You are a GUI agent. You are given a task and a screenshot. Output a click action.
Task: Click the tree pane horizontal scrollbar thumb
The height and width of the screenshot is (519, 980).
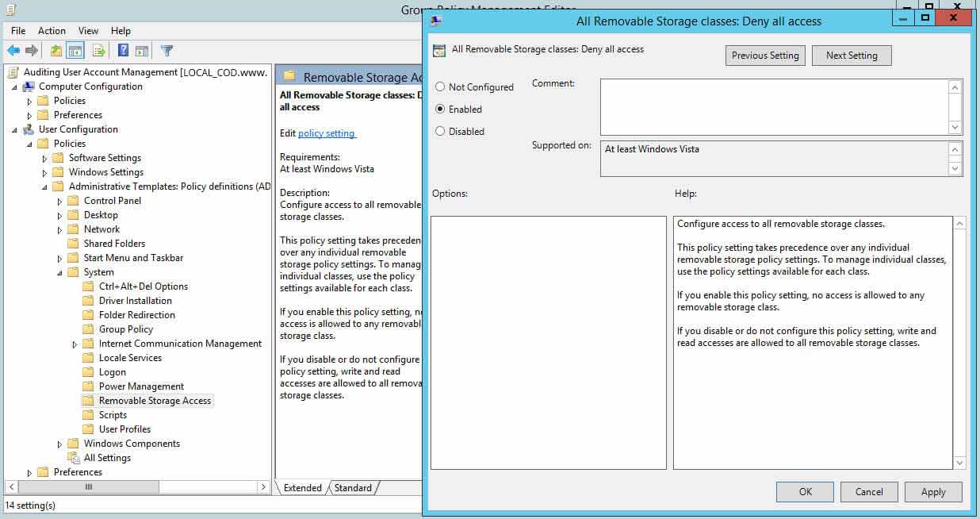click(x=89, y=486)
